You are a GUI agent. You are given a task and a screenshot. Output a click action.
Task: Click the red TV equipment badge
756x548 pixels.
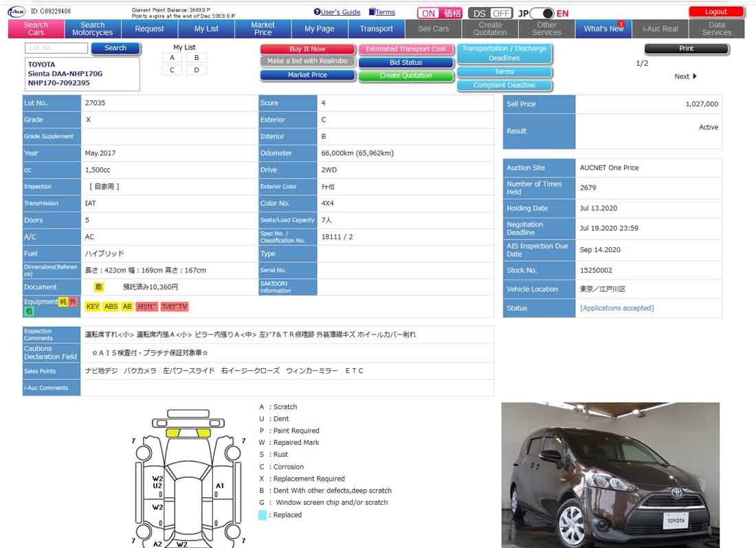click(x=174, y=307)
